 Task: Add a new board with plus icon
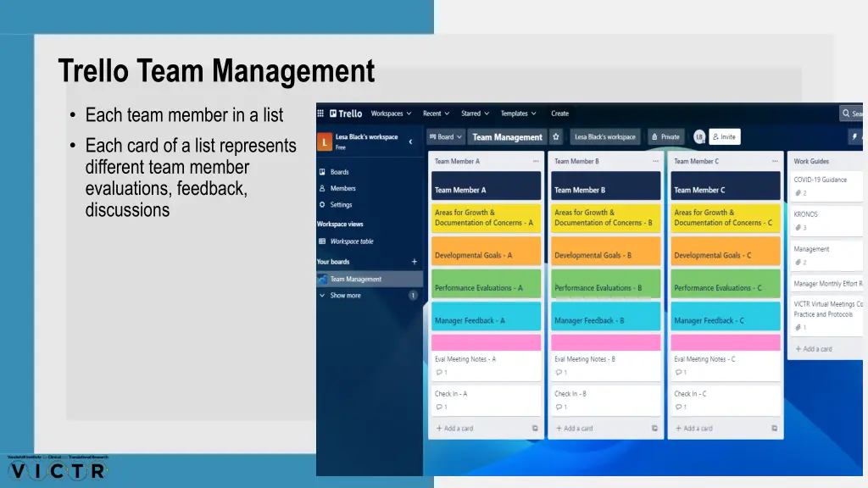tap(415, 262)
